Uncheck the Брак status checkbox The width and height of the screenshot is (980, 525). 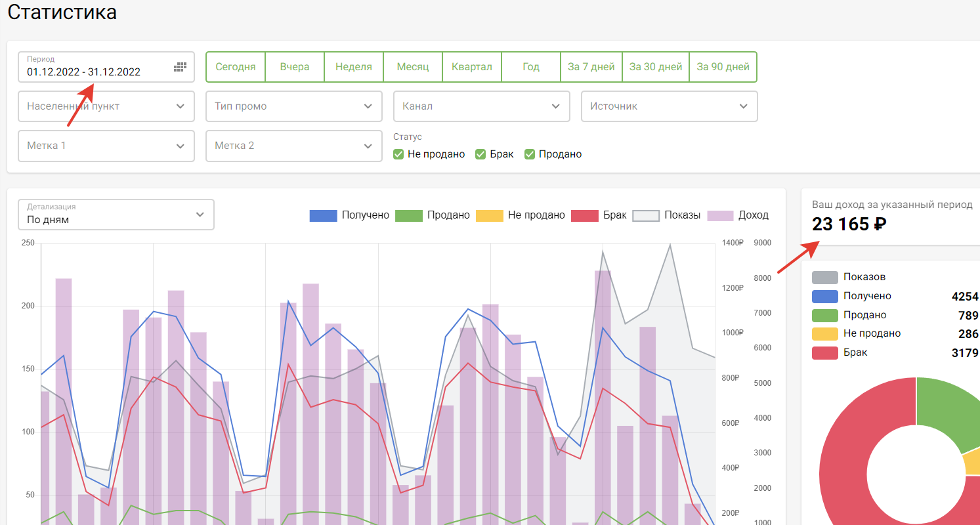coord(481,154)
